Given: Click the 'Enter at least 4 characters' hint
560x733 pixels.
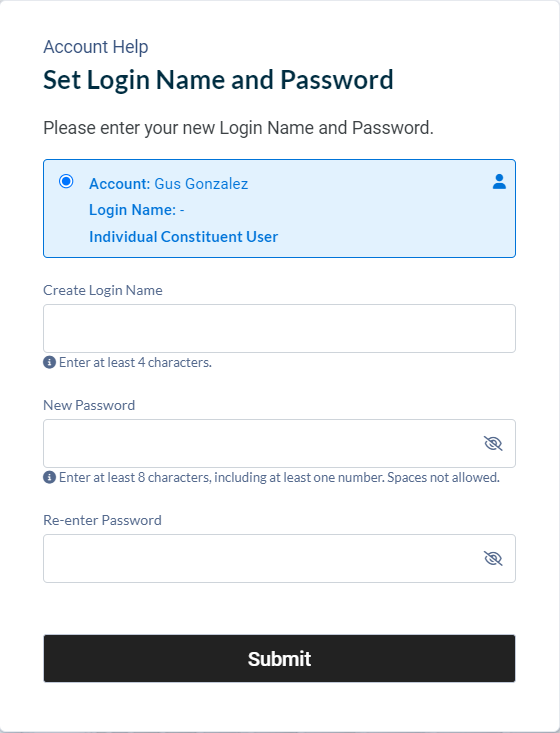Looking at the screenshot, I should [136, 362].
